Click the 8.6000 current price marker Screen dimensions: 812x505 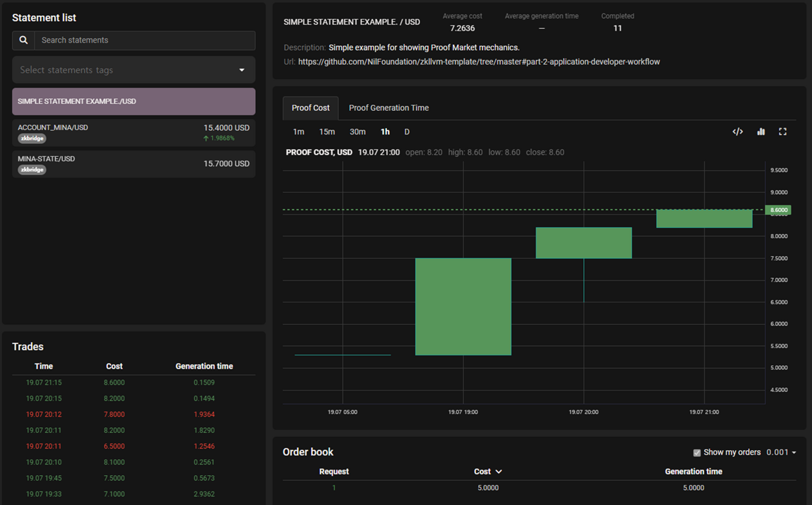click(x=778, y=210)
